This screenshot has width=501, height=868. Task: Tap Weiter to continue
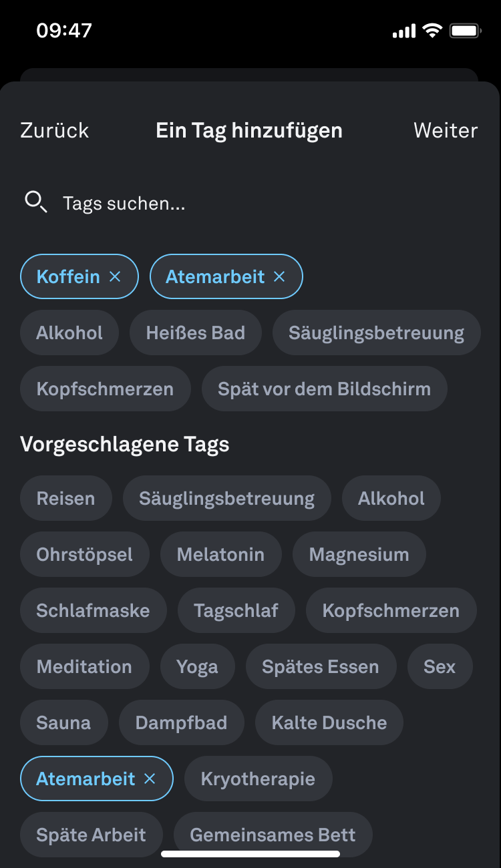tap(446, 130)
